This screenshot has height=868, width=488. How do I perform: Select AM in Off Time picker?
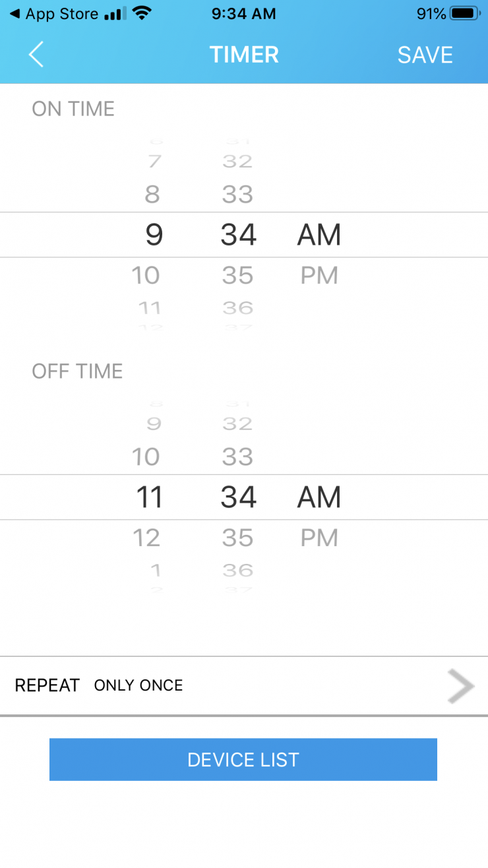pyautogui.click(x=319, y=497)
